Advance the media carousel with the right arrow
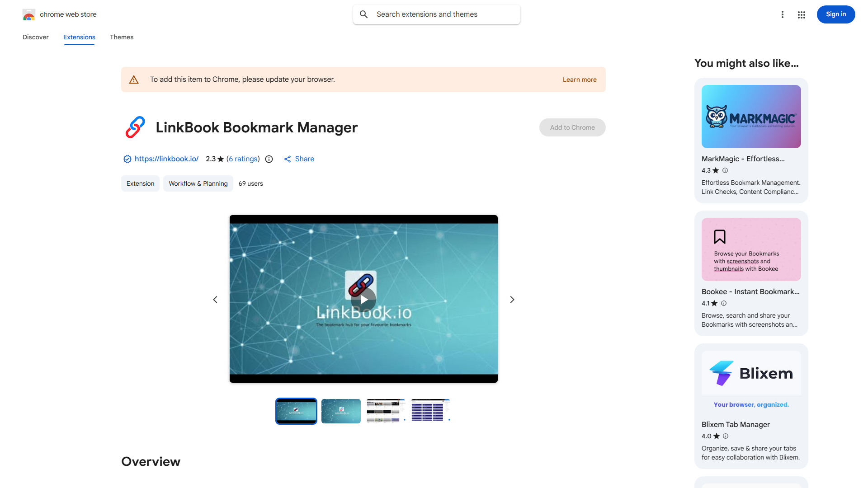 (x=512, y=299)
